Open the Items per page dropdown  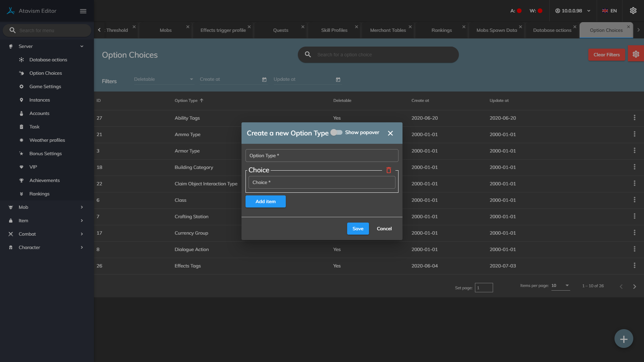(560, 286)
